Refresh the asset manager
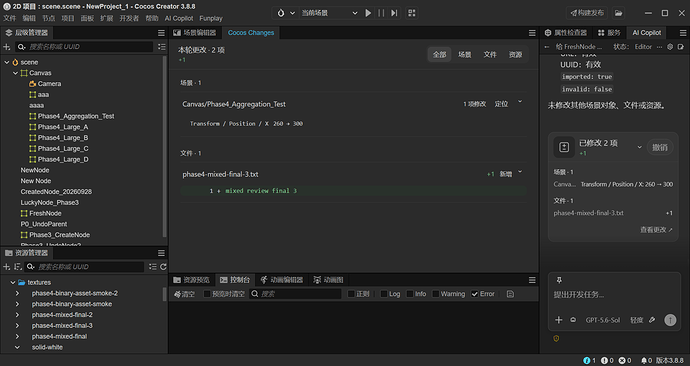This screenshot has width=690, height=366. tap(163, 267)
